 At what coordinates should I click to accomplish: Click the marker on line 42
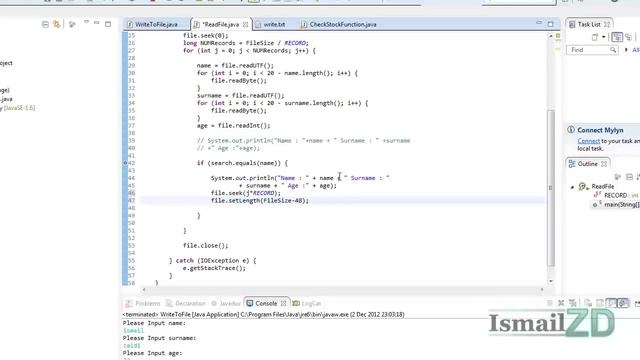click(x=125, y=163)
